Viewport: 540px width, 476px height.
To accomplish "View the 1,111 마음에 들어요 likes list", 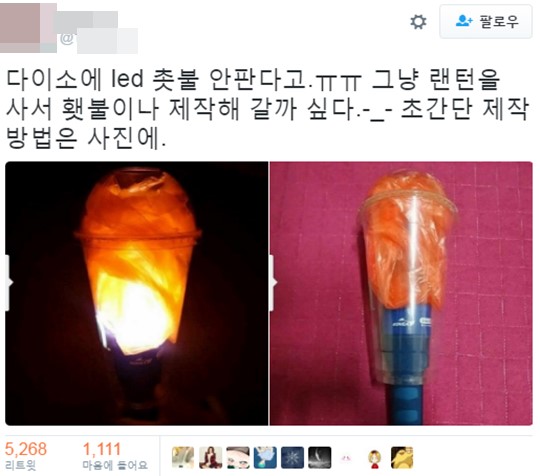I will pos(115,456).
